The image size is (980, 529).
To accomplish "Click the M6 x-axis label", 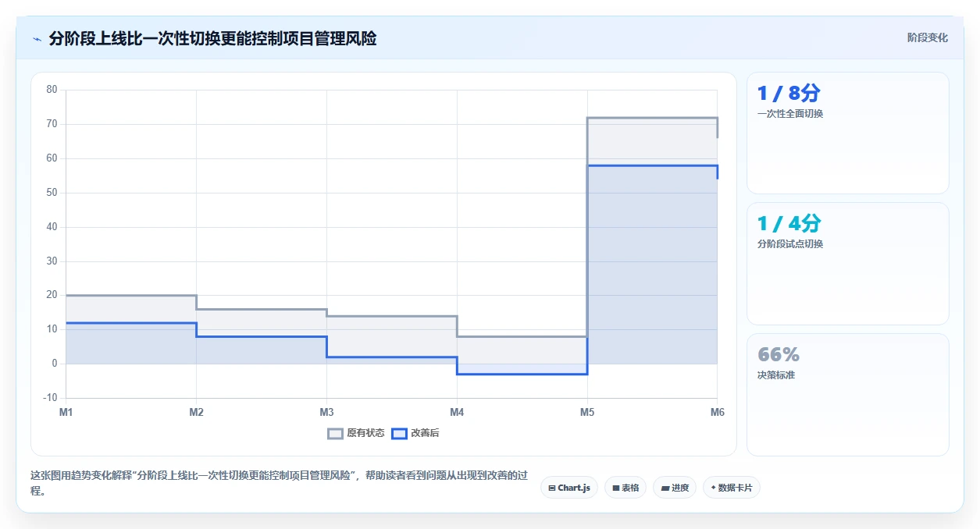I will click(x=717, y=412).
